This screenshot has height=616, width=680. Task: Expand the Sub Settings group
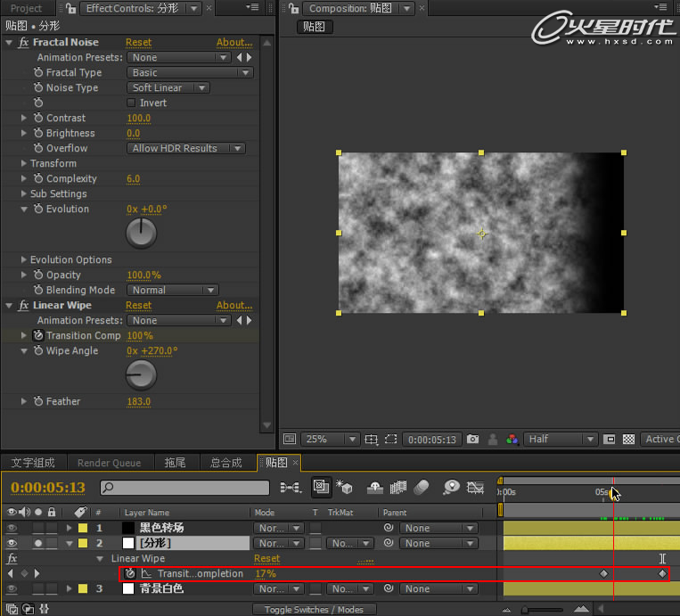coord(24,194)
